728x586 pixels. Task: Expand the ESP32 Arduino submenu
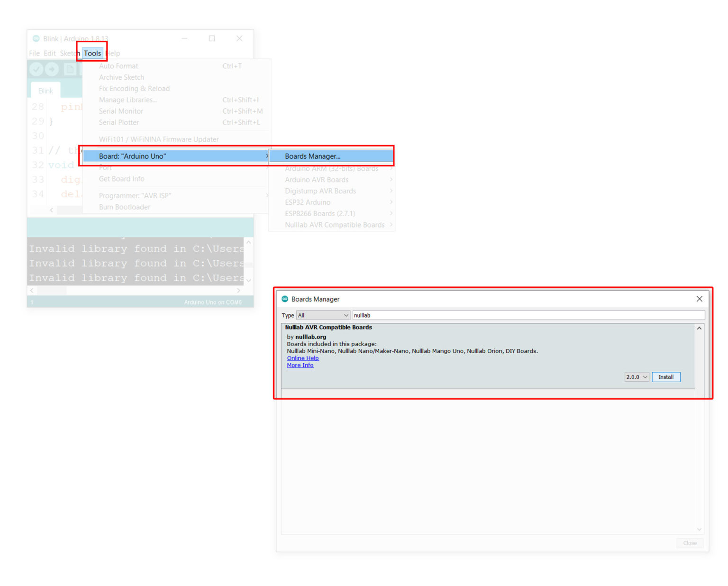[x=308, y=202]
